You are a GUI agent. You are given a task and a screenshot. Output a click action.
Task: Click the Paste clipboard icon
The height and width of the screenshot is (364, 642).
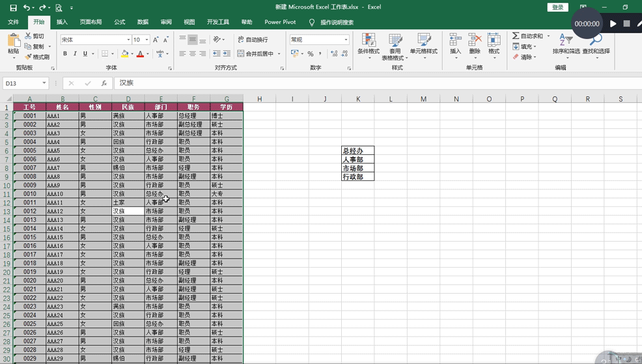tap(14, 40)
